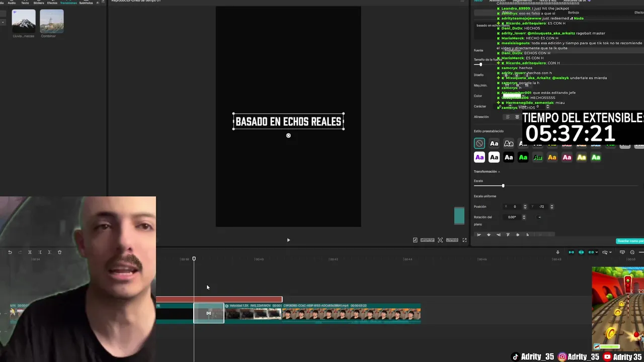Apply the purple 'Aa' text preset
This screenshot has height=362, width=644.
click(479, 157)
